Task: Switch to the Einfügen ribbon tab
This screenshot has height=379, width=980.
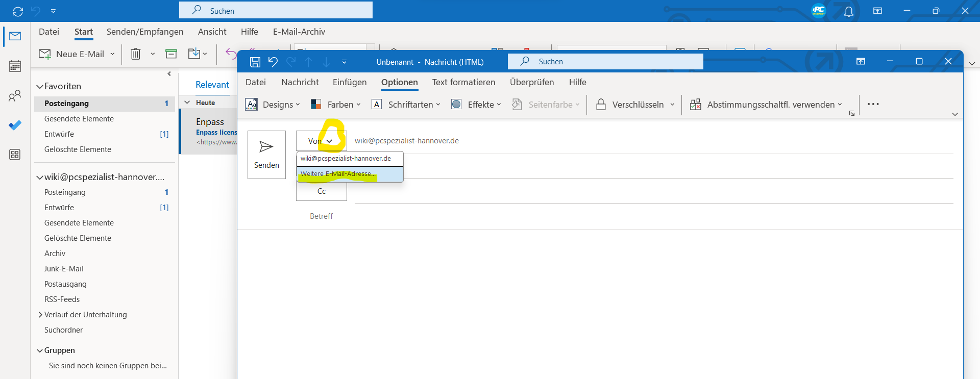Action: [x=350, y=82]
